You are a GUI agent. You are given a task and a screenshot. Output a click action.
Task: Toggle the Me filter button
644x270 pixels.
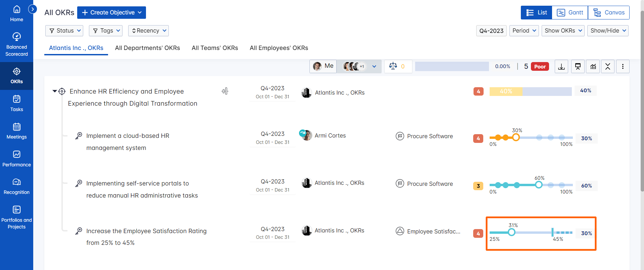323,66
